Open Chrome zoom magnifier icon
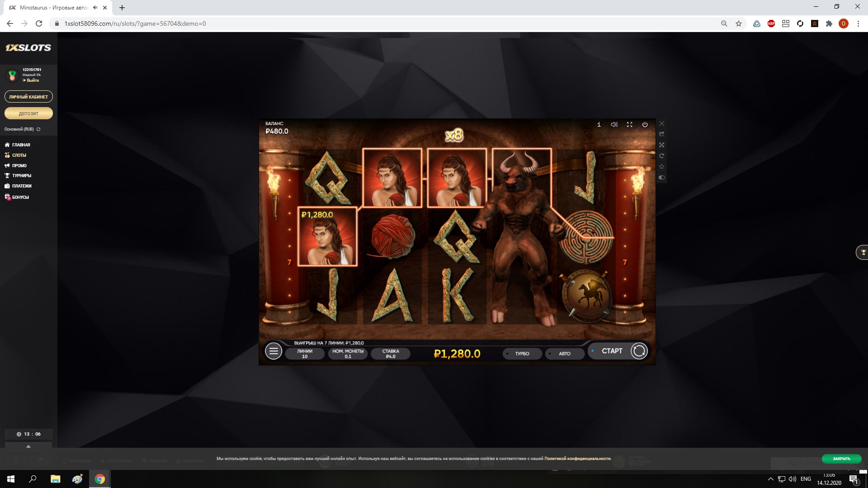This screenshot has height=488, width=868. click(x=724, y=23)
